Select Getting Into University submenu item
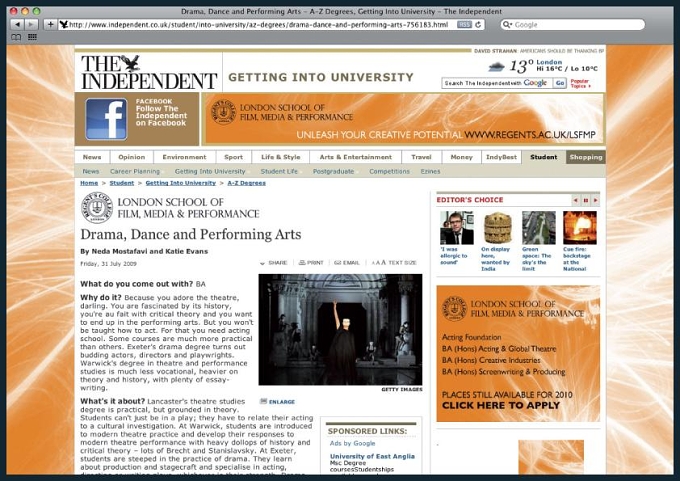Screen dimensions: 680x481 210,171
